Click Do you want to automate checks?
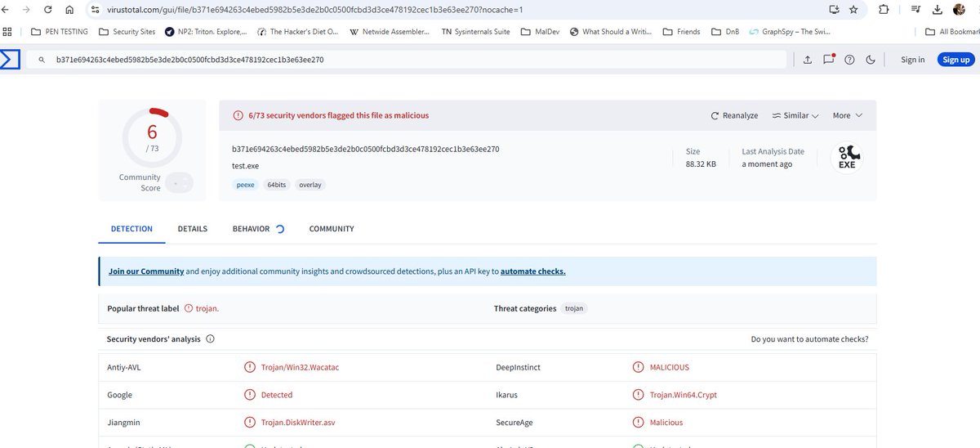This screenshot has height=448, width=980. [809, 338]
